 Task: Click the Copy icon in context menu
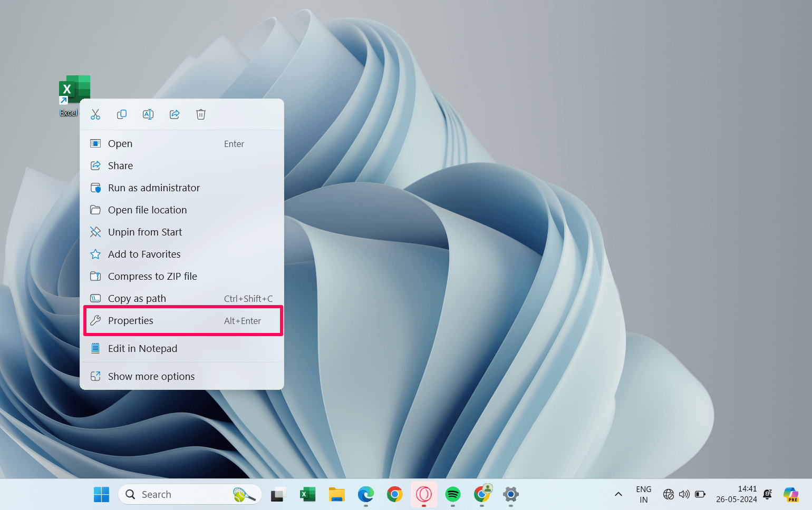(122, 114)
